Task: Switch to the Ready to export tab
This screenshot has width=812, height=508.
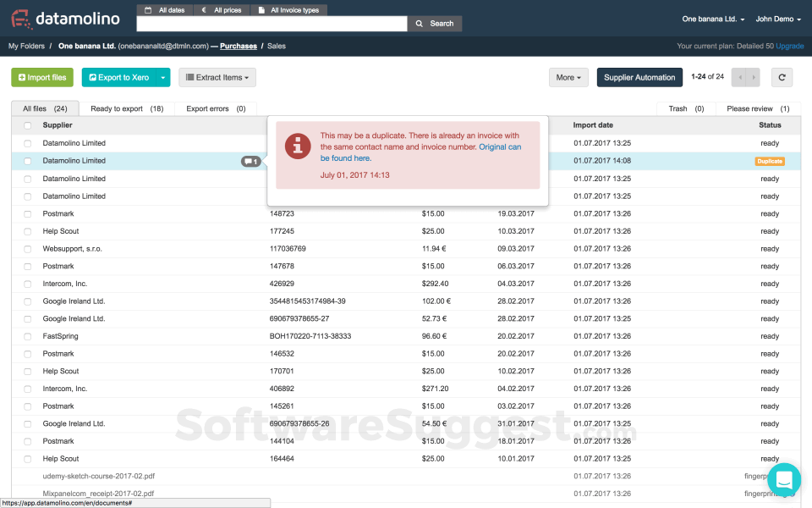Action: (x=127, y=108)
